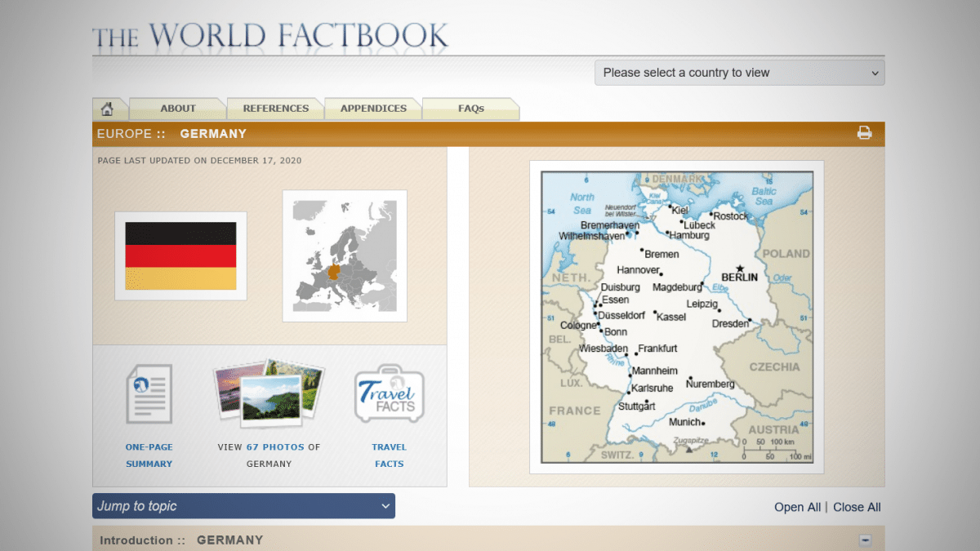Open the photos stack thumbnail
This screenshot has height=551, width=980.
(x=269, y=394)
